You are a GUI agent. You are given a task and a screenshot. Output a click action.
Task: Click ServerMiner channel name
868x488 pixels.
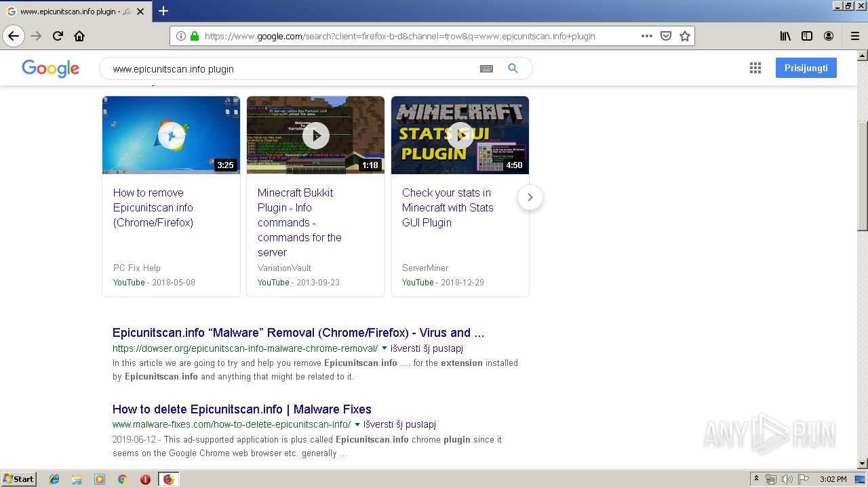[x=425, y=268]
